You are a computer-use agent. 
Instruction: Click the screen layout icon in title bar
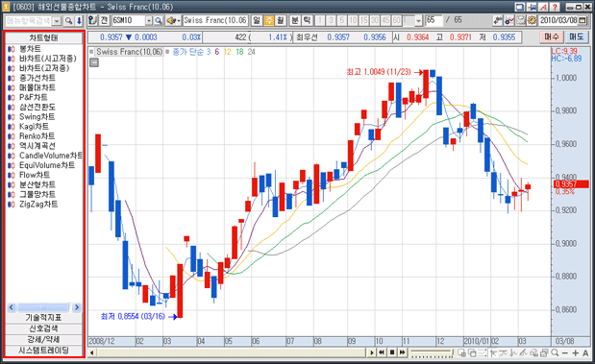point(520,7)
